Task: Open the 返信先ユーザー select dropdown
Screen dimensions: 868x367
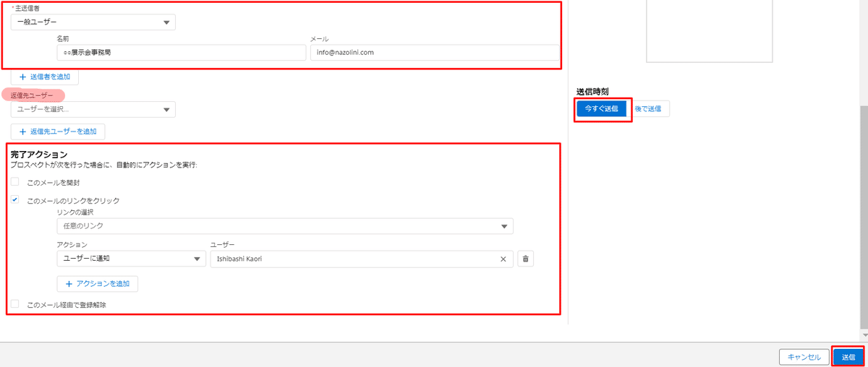Action: coord(93,109)
